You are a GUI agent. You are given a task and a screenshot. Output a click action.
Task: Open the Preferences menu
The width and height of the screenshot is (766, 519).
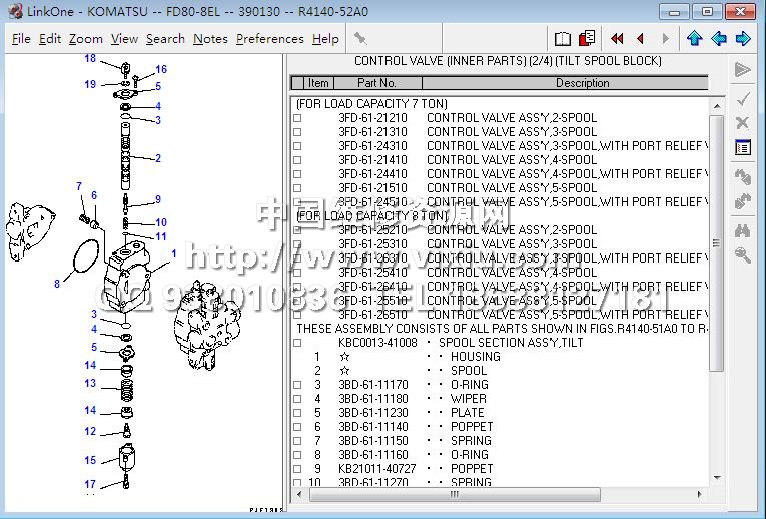pyautogui.click(x=269, y=39)
